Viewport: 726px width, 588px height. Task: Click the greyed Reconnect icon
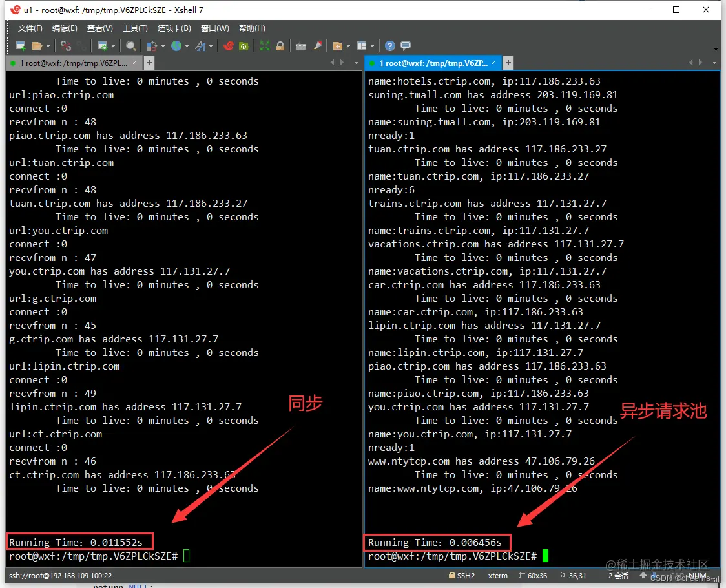click(x=81, y=46)
